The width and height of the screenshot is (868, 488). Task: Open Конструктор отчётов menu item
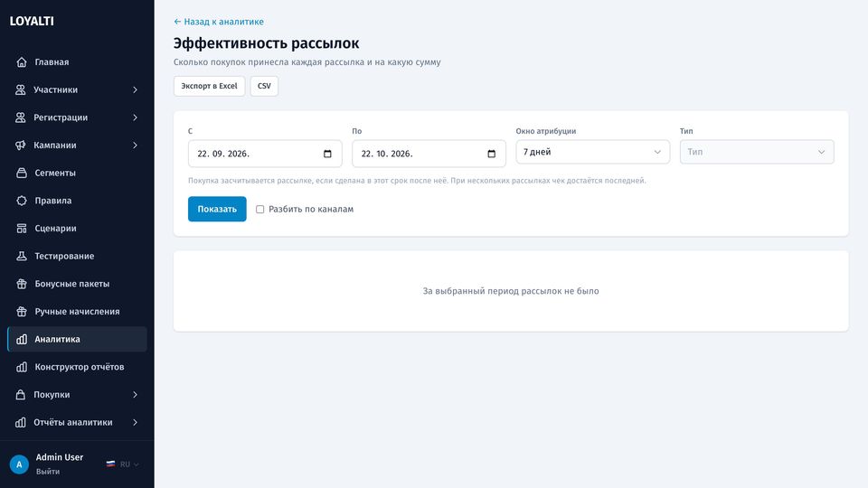77,367
